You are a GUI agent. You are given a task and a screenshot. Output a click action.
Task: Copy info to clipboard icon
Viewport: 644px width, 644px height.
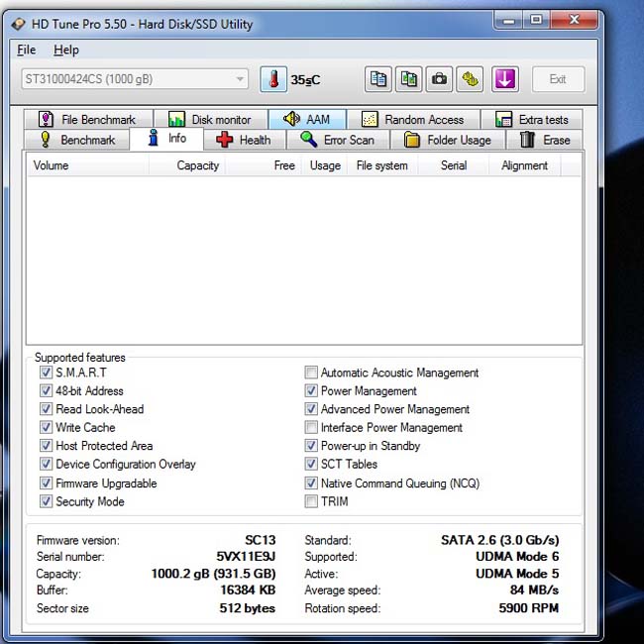[377, 79]
